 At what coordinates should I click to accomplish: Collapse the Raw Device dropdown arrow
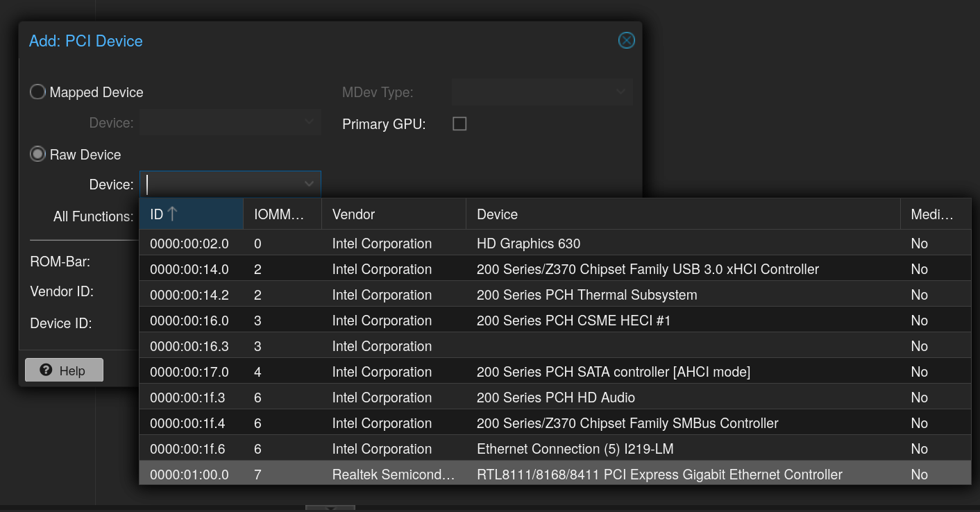point(309,184)
